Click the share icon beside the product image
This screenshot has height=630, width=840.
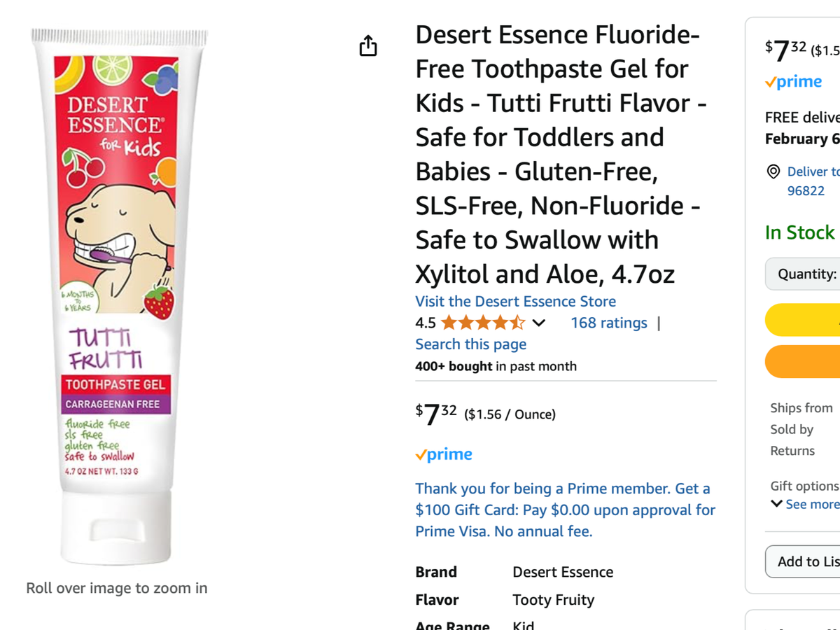coord(368,46)
